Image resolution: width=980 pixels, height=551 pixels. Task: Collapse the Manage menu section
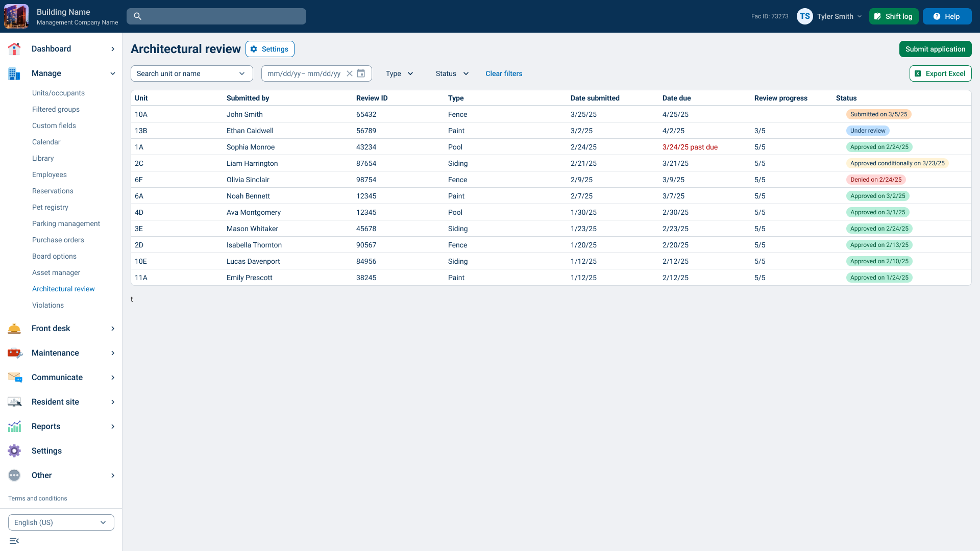(113, 73)
